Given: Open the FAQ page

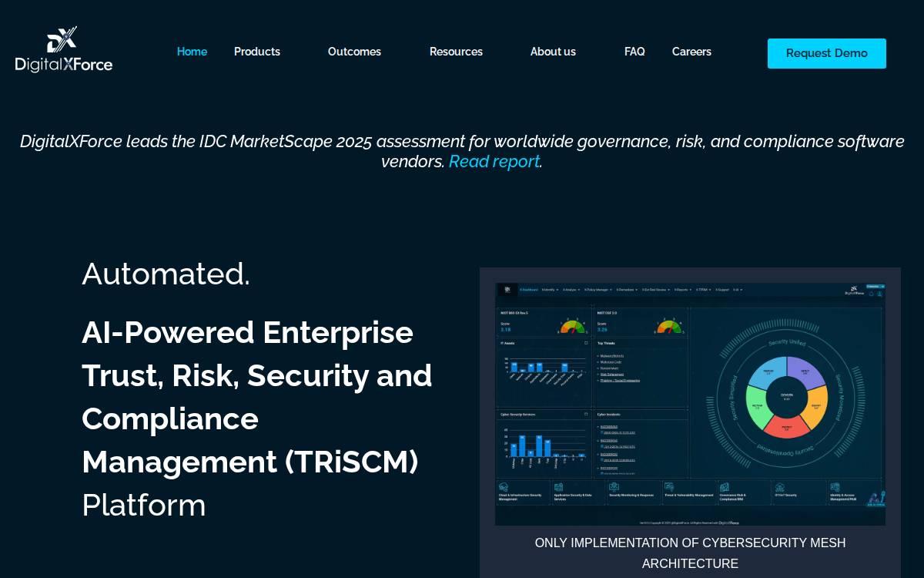Looking at the screenshot, I should pyautogui.click(x=634, y=52).
